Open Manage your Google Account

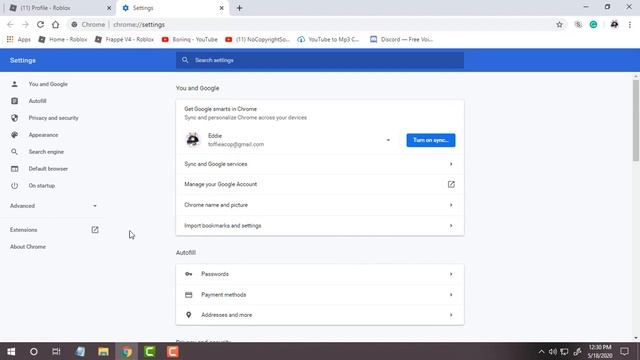click(320, 184)
